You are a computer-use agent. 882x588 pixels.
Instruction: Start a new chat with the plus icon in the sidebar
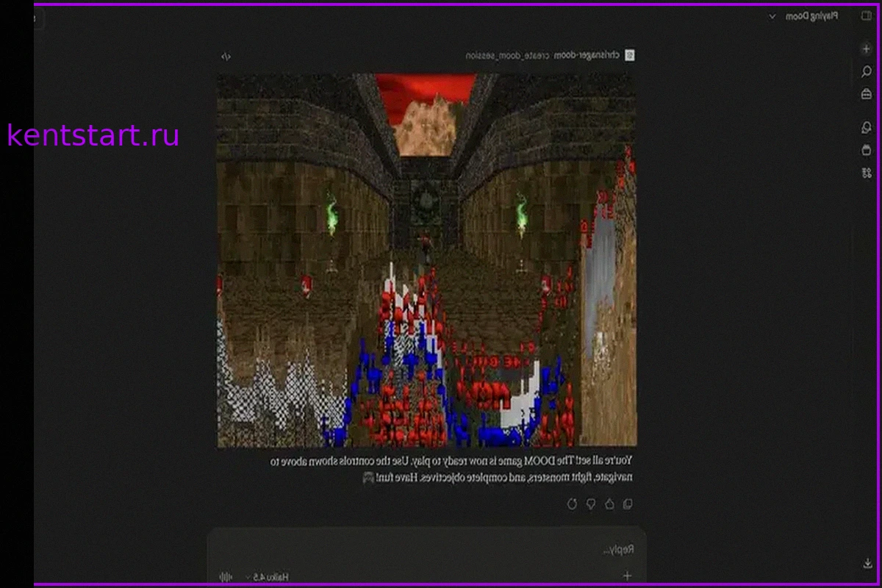click(x=866, y=49)
